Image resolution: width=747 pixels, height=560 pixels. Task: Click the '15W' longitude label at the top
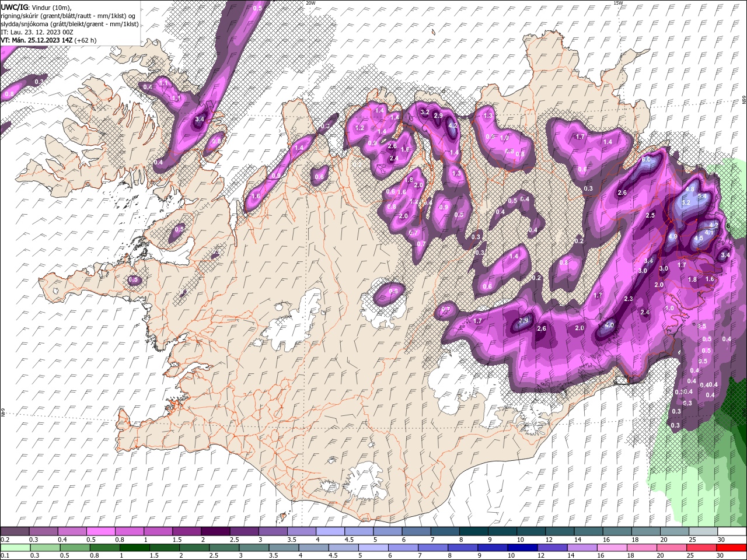click(617, 3)
